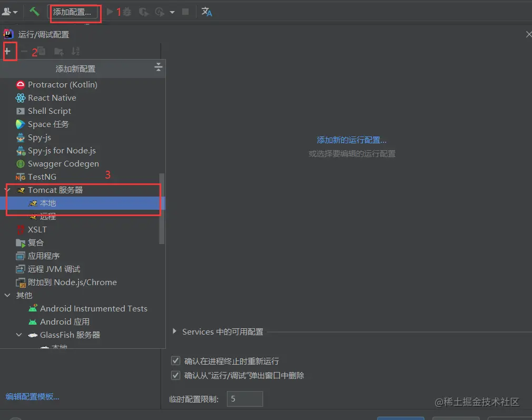This screenshot has height=420, width=532.
Task: Click the collapse icon in 添加新配置 header
Action: [158, 67]
